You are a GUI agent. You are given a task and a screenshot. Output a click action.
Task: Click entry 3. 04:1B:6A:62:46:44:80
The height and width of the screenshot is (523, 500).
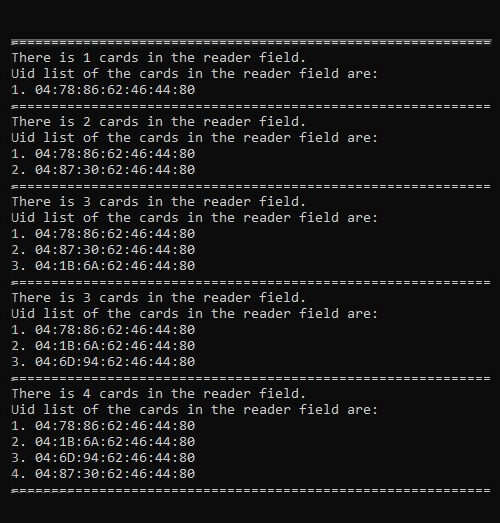(103, 266)
